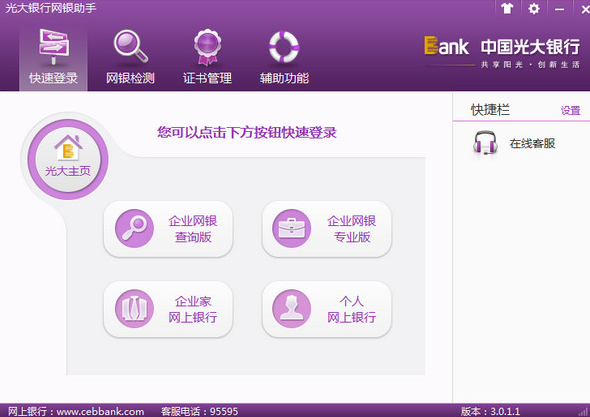Open the settings gear in title bar
Screen dimensions: 590x417
[x=534, y=8]
